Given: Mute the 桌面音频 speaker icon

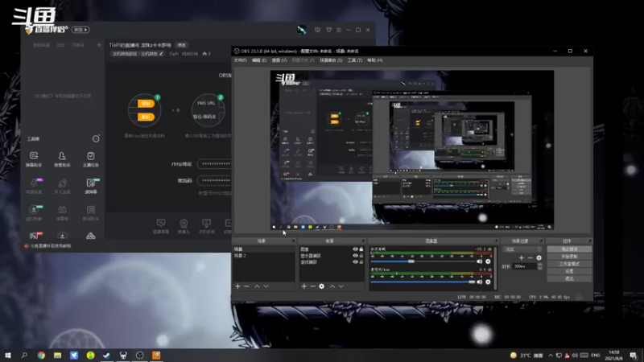Looking at the screenshot, I should (479, 261).
